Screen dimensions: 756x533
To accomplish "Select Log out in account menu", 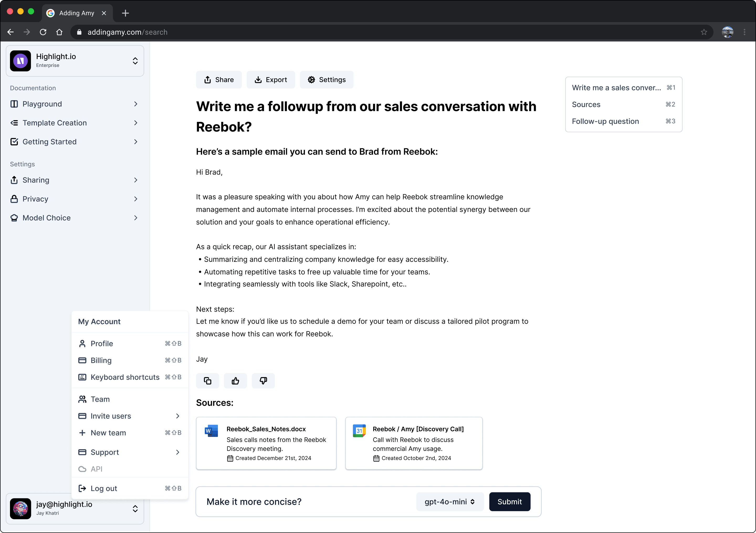I will [130, 488].
